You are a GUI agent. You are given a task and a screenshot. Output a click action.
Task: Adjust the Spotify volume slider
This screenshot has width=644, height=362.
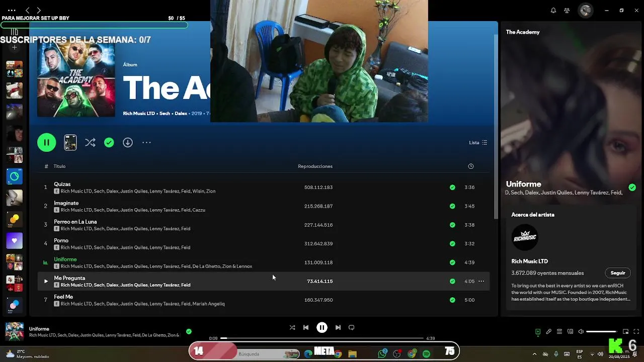[602, 331]
